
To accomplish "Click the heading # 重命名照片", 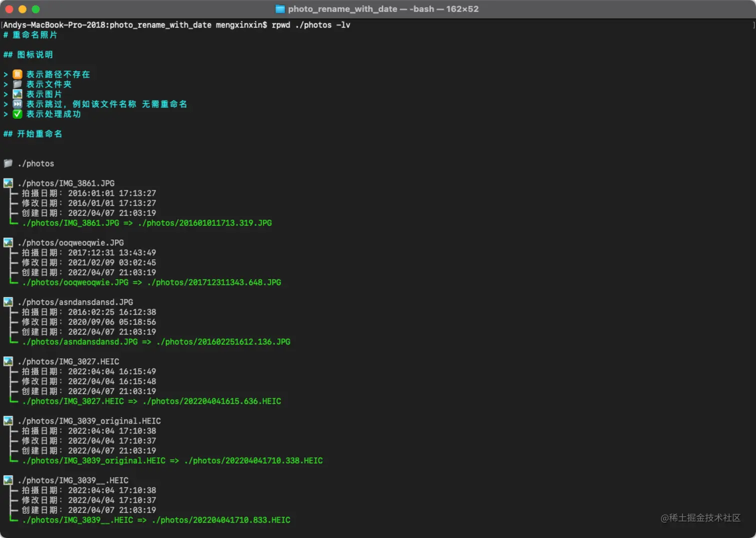I will pos(30,35).
